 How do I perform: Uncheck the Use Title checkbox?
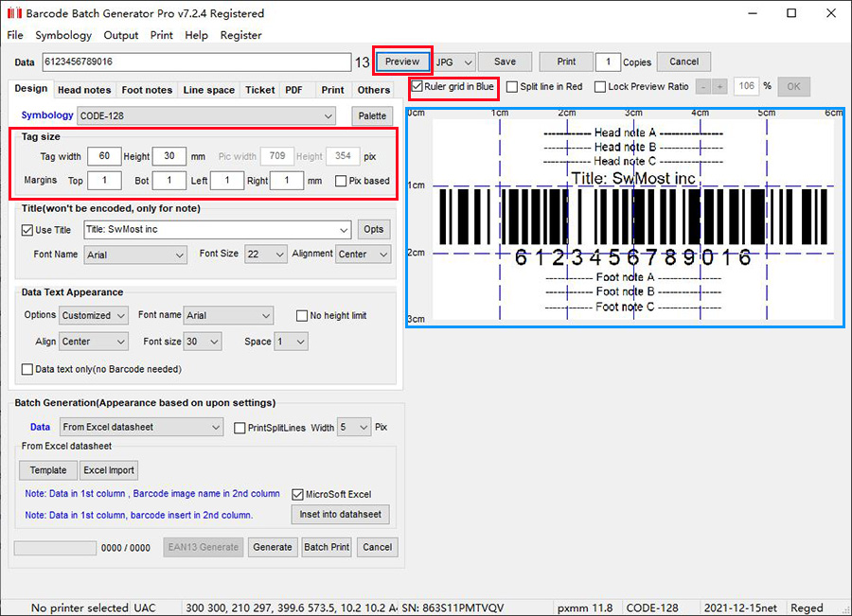point(27,230)
